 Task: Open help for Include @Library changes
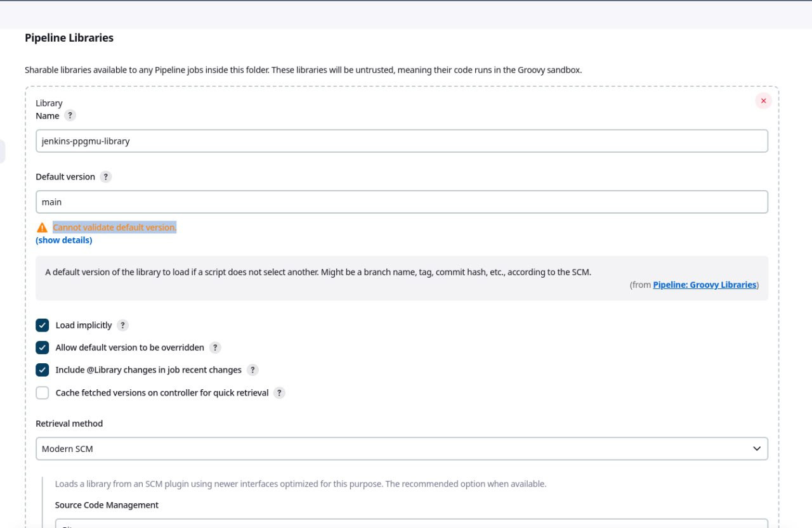point(252,370)
